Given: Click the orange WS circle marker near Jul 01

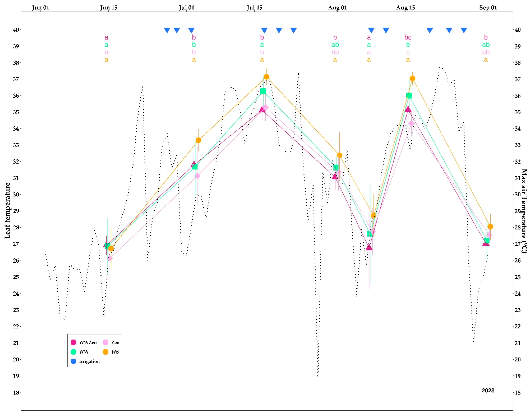Looking at the screenshot, I should (x=198, y=140).
